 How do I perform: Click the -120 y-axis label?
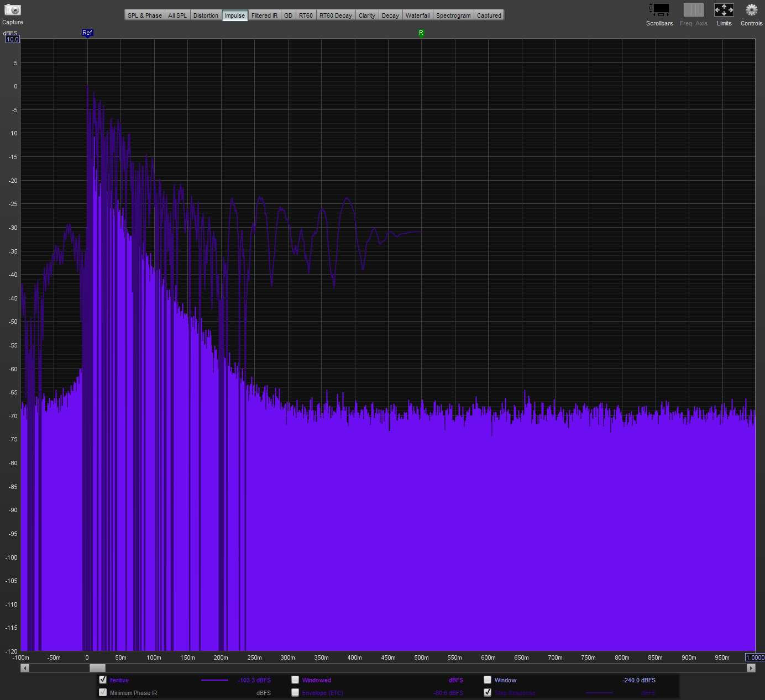pyautogui.click(x=11, y=651)
